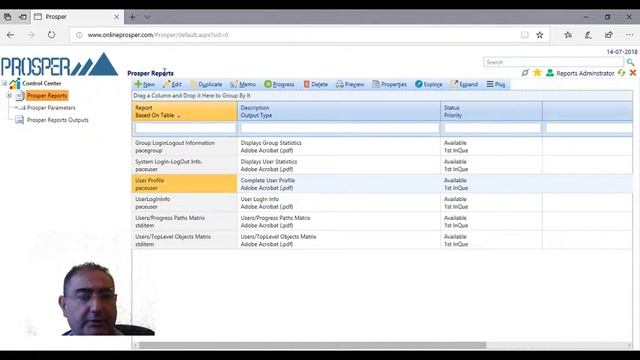Image resolution: width=640 pixels, height=360 pixels.
Task: Select the User Profile report row
Action: coord(382,184)
